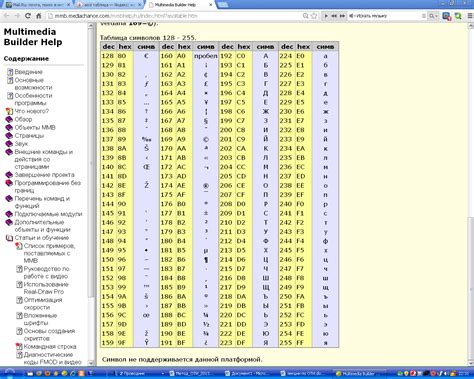This screenshot has width=474, height=379.
Task: Click the Таблица символов 128 - 255 caption
Action: click(148, 37)
